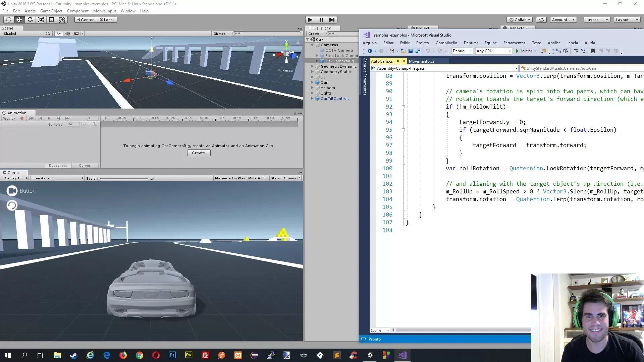The height and width of the screenshot is (362, 644).
Task: Toggle scene lighting in Scene view
Action: [x=59, y=34]
